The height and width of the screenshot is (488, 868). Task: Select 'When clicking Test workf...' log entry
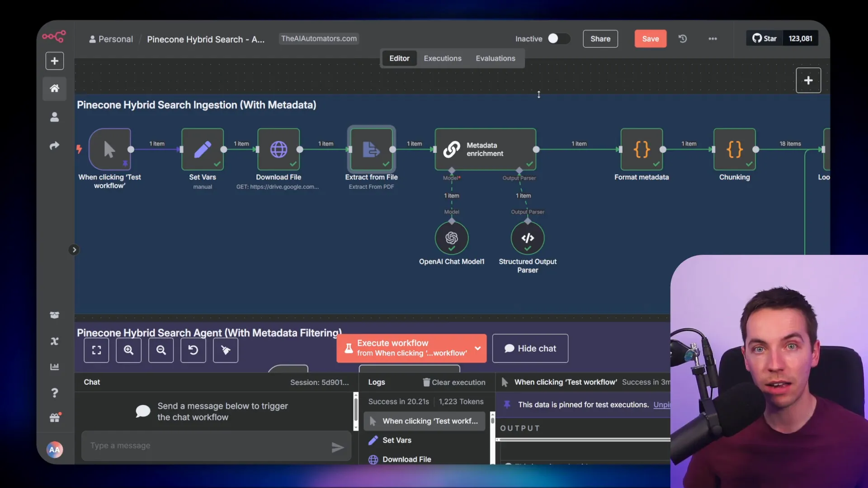425,421
